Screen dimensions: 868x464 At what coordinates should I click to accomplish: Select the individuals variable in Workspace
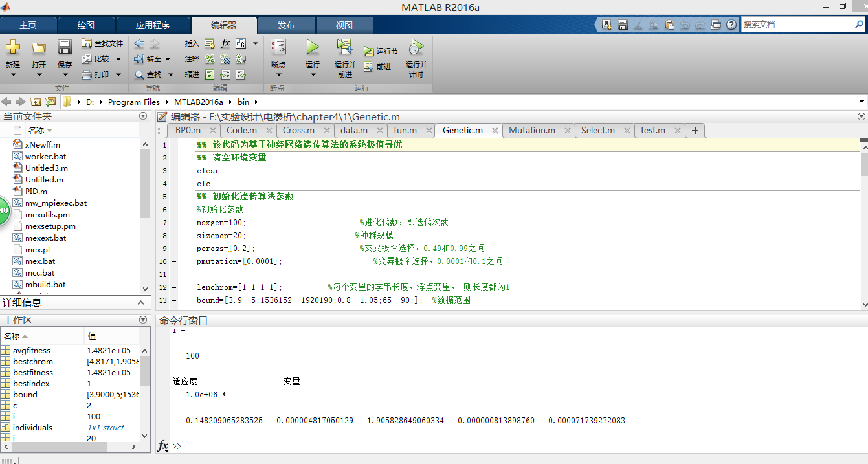(33, 427)
